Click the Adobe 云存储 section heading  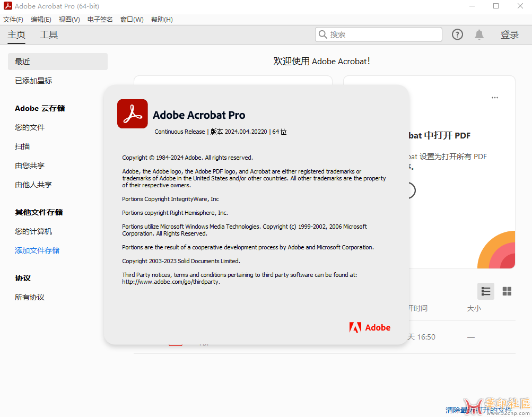pos(40,109)
